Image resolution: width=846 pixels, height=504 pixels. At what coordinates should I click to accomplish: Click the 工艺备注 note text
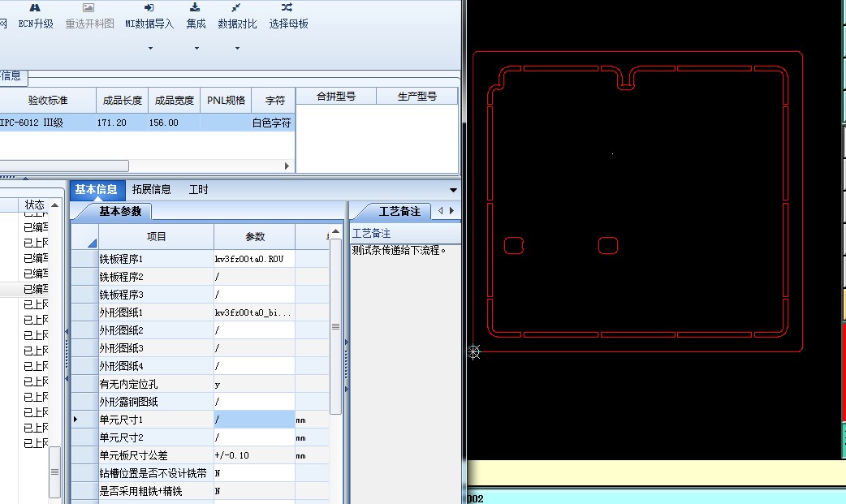tap(399, 250)
